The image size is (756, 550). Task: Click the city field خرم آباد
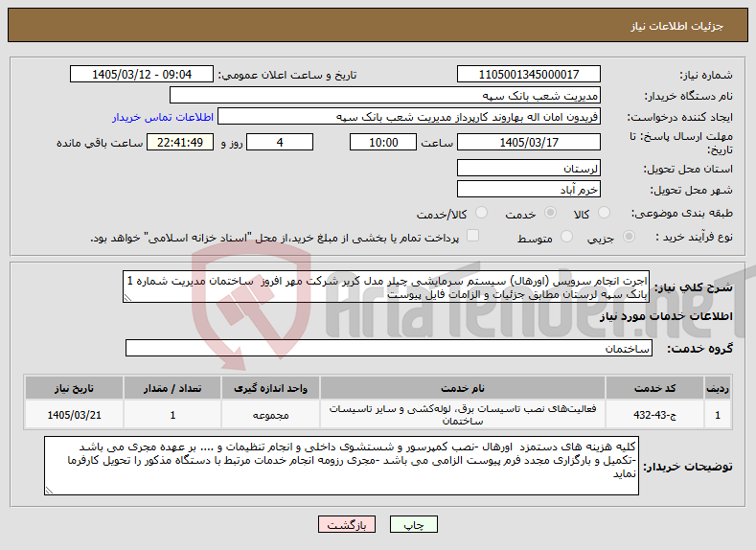click(528, 189)
